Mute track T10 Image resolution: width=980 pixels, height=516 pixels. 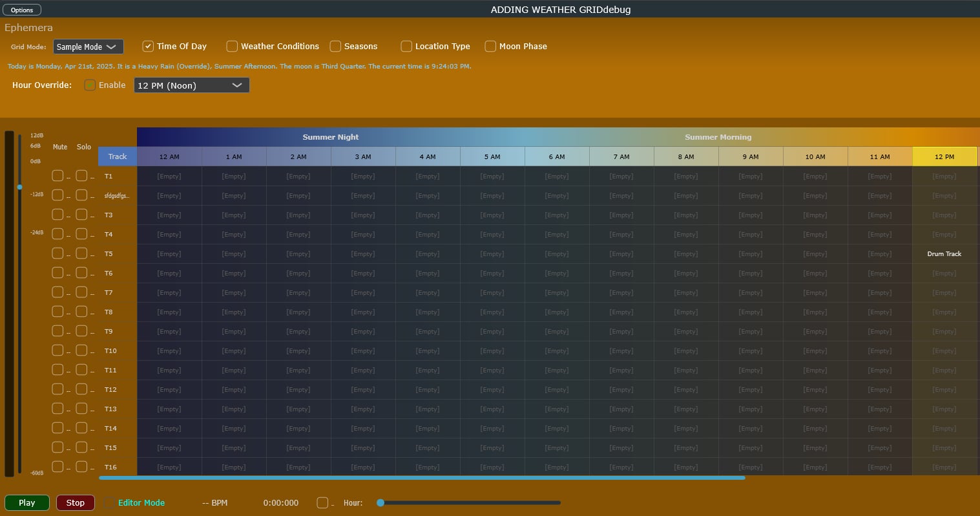(x=57, y=350)
